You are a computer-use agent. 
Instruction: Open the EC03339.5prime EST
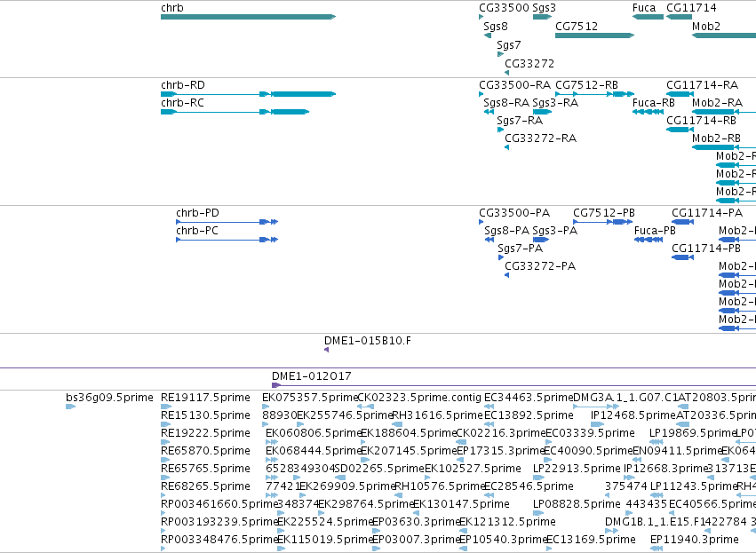(549, 442)
